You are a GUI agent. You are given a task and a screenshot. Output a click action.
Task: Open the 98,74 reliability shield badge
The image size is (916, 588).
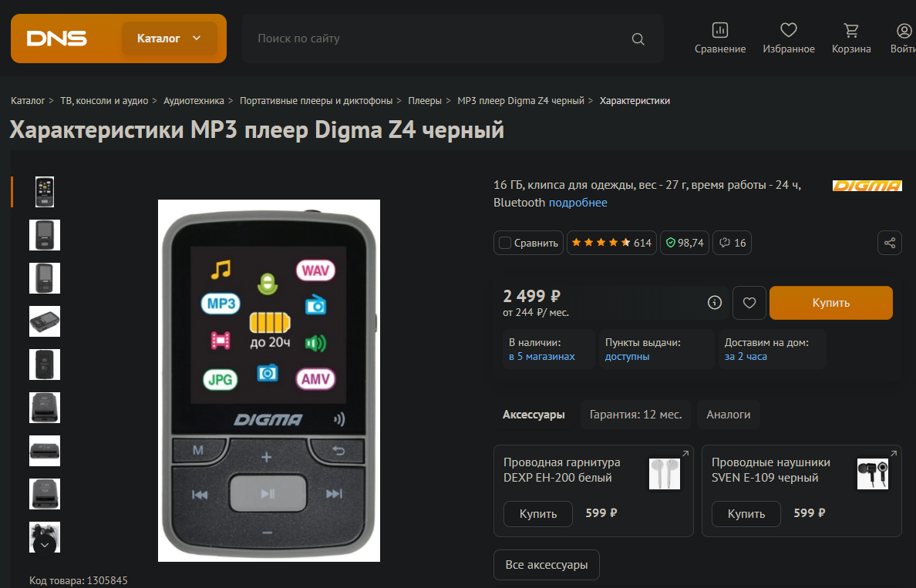coord(685,243)
